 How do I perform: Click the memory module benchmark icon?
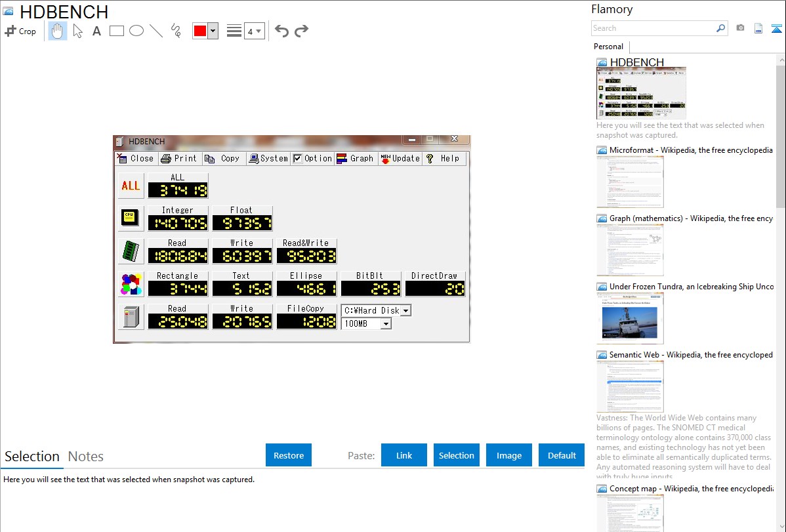click(x=131, y=252)
